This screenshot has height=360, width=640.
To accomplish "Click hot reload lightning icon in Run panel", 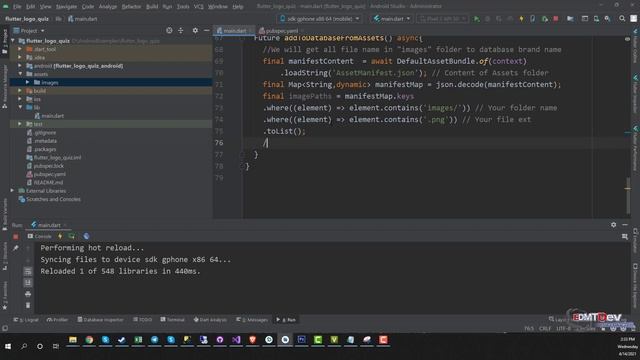I will (x=60, y=236).
